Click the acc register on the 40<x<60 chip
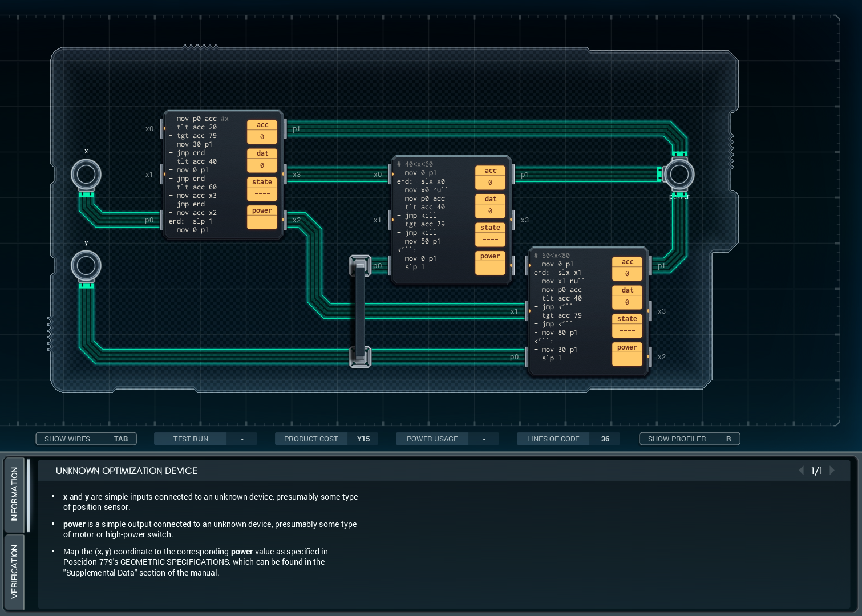 tap(490, 177)
